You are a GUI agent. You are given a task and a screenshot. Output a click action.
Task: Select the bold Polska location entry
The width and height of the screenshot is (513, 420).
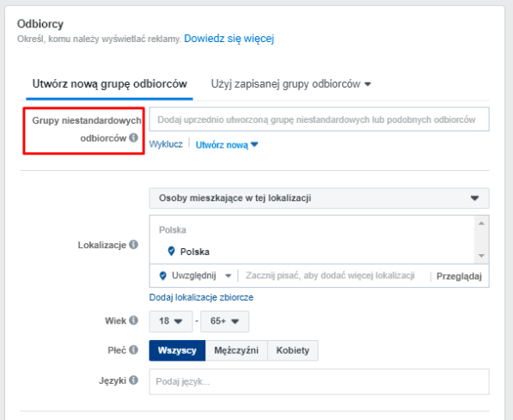point(195,252)
